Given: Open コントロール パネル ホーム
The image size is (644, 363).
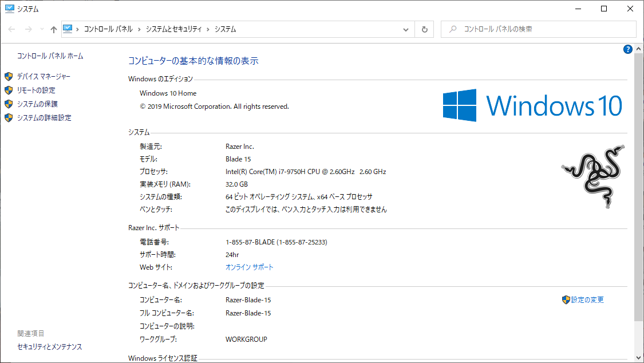Looking at the screenshot, I should (x=50, y=56).
